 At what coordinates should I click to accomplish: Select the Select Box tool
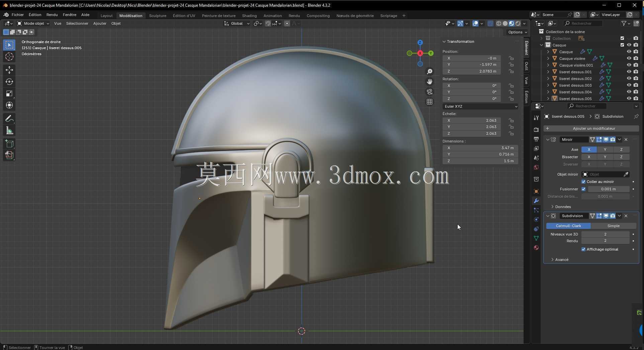(9, 45)
